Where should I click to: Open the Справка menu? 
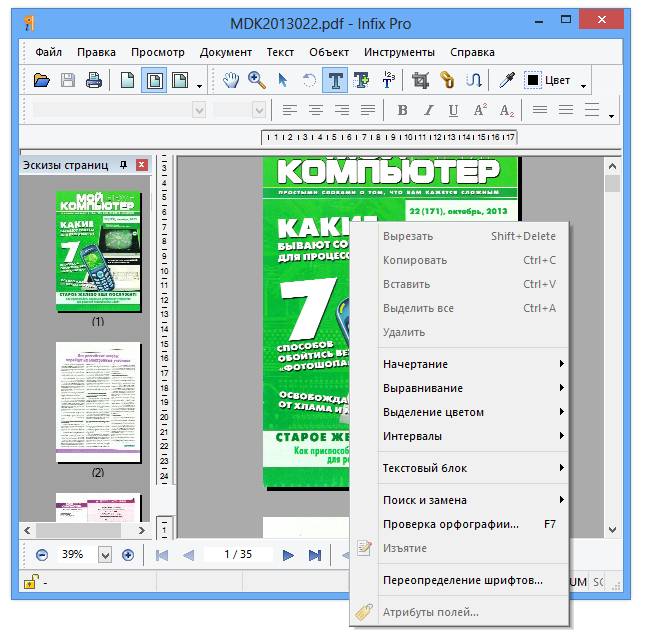(472, 52)
